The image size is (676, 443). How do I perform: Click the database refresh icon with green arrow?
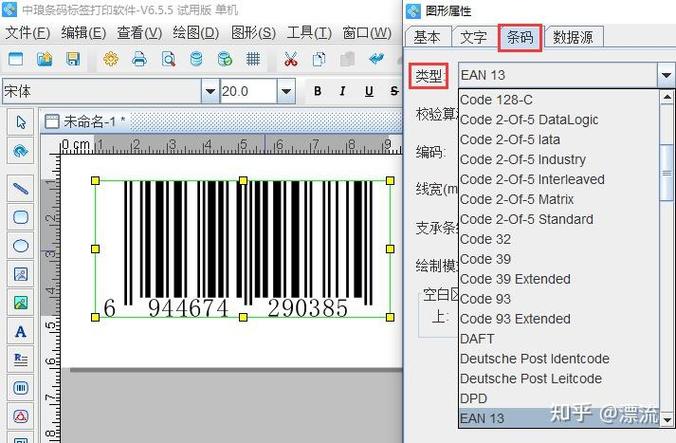[225, 59]
